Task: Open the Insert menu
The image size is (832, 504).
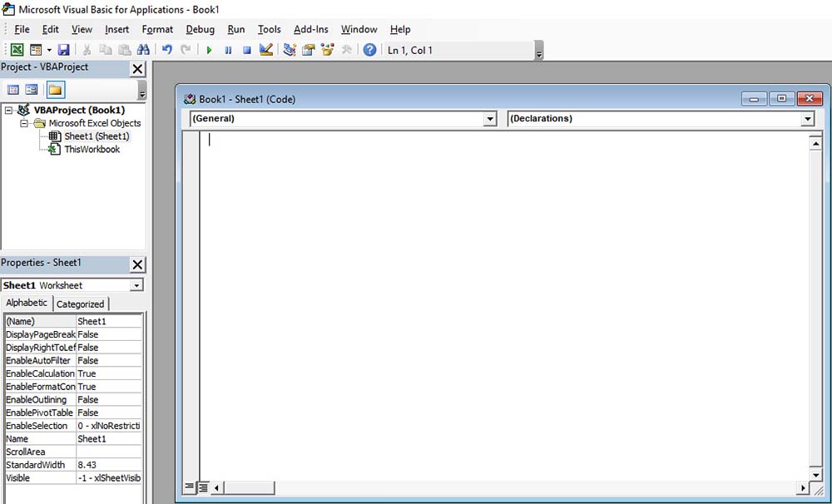Action: click(116, 29)
